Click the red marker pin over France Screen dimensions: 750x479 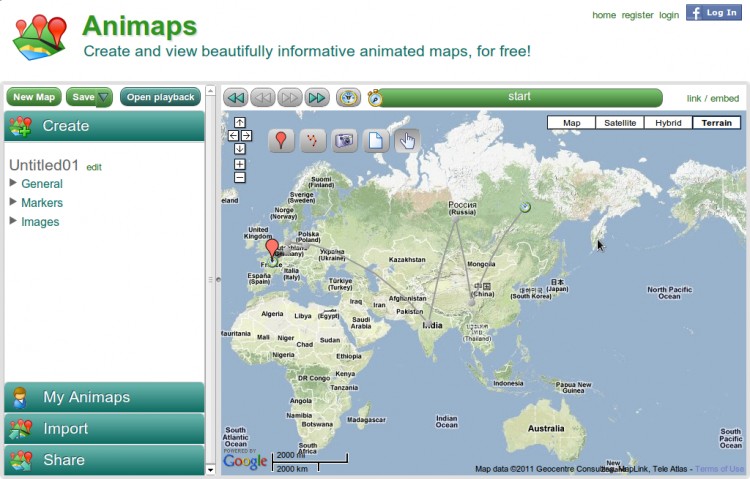[272, 248]
